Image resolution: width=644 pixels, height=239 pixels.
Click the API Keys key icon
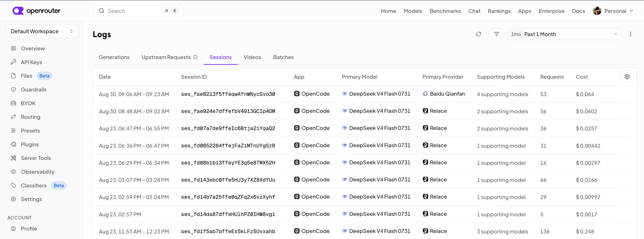point(13,62)
